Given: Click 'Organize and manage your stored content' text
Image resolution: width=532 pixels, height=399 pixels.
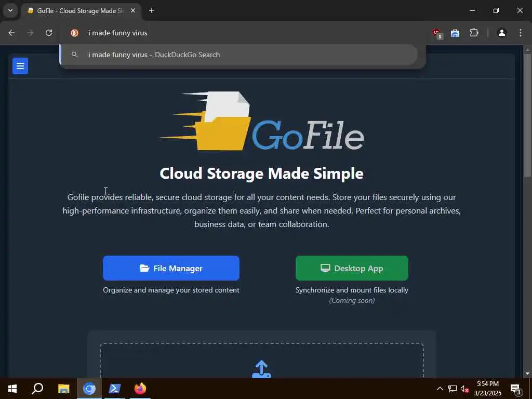Looking at the screenshot, I should click(x=171, y=290).
